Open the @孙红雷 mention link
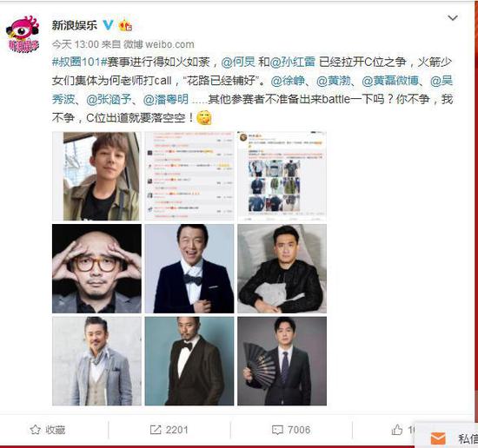The height and width of the screenshot is (448, 478). point(292,63)
